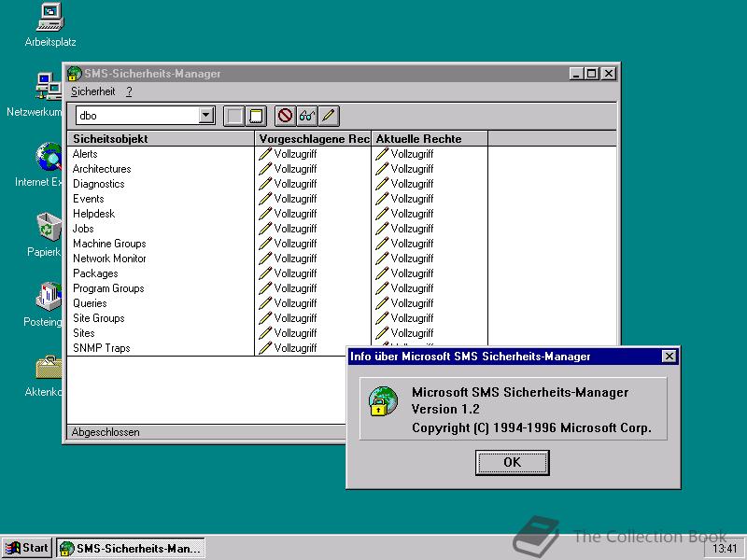The image size is (747, 560).
Task: Click the white page toolbar button
Action: coord(256,116)
